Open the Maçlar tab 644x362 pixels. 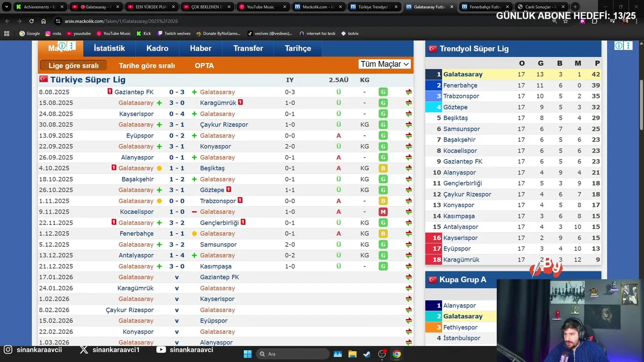click(x=60, y=48)
